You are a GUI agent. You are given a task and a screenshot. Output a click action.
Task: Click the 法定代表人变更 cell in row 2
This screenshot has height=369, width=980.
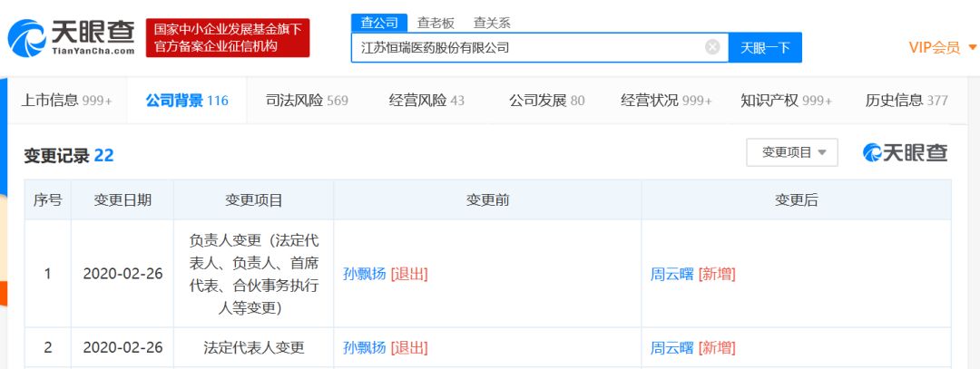point(254,347)
